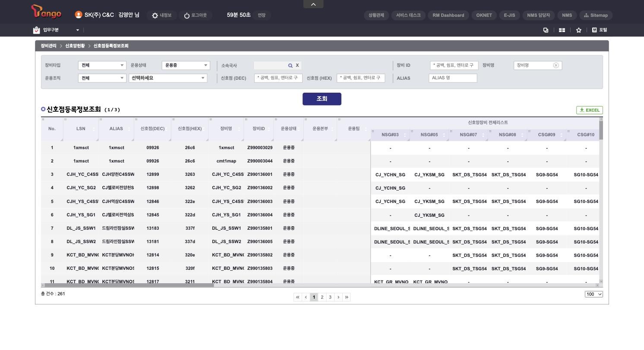This screenshot has height=350, width=644.
Task: Open the 운용조직 dropdown showing 전체
Action: point(102,78)
